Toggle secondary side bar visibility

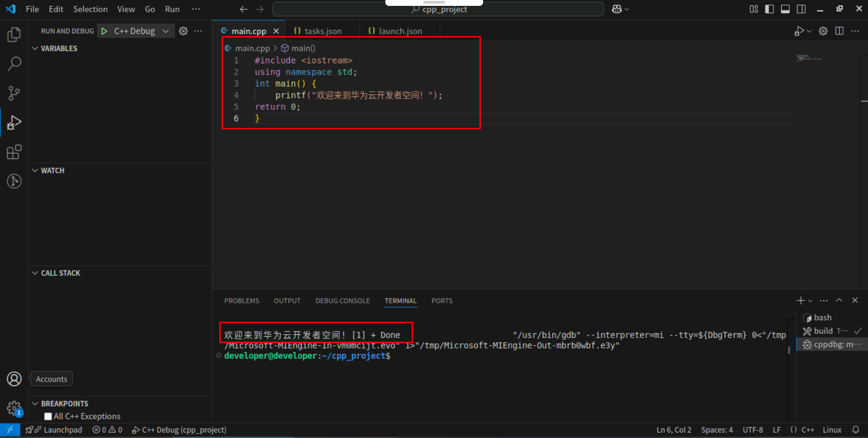point(801,9)
